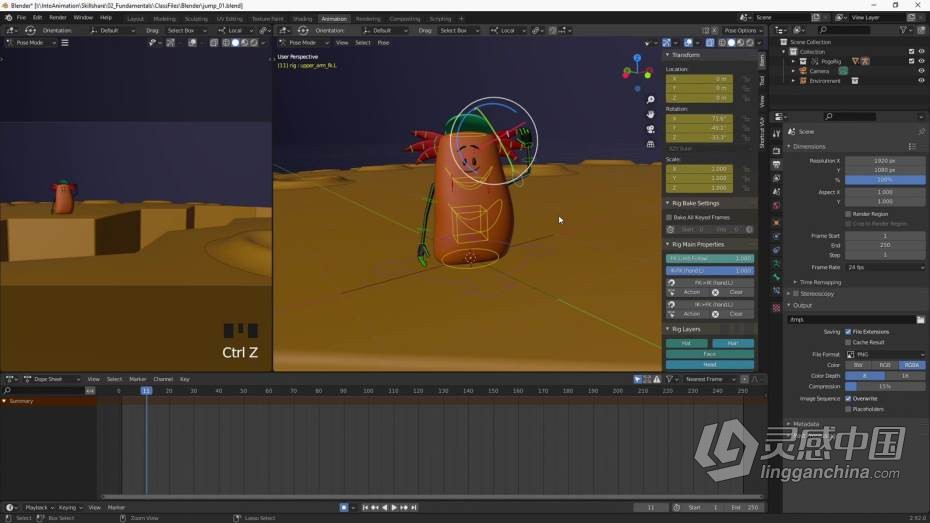Enable Bake All Keyed Frames checkbox
The width and height of the screenshot is (930, 523).
click(669, 218)
